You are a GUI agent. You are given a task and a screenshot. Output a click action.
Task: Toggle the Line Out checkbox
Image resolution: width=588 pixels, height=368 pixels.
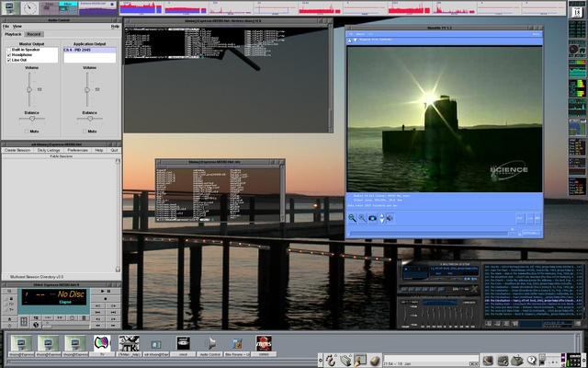(x=8, y=60)
